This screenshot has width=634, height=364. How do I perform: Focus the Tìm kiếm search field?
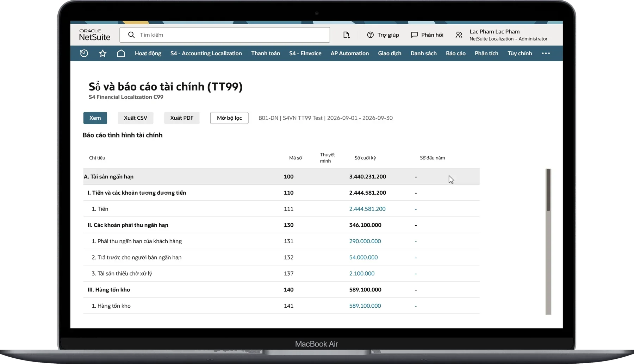(x=225, y=35)
